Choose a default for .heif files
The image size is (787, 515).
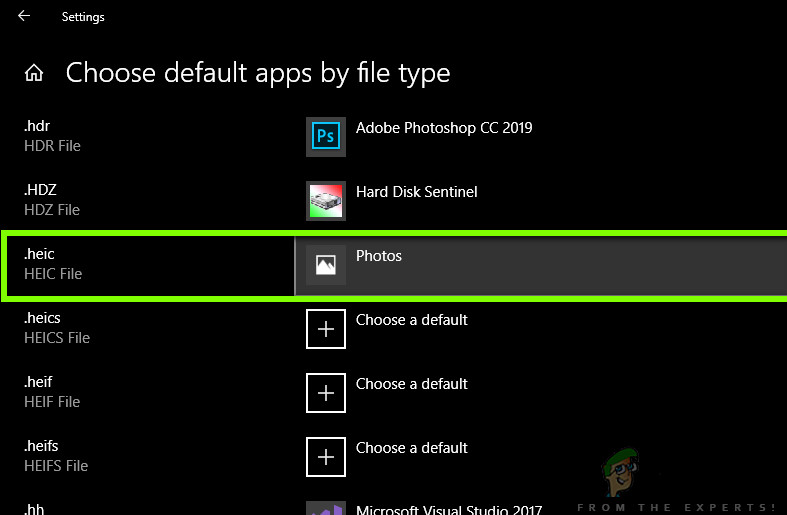click(411, 384)
